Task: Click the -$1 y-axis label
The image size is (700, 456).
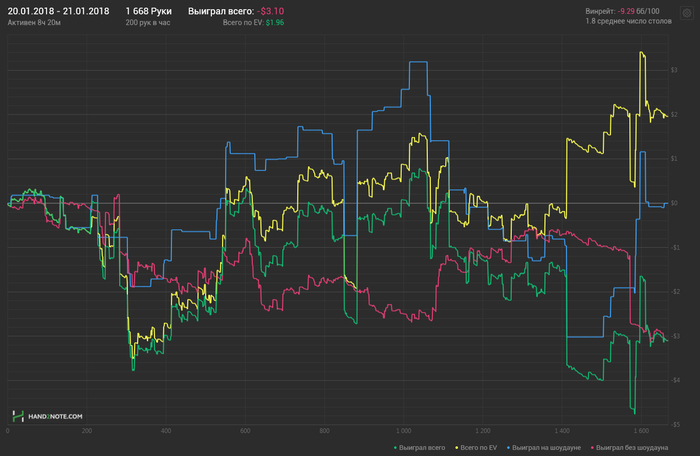Action: [x=675, y=247]
